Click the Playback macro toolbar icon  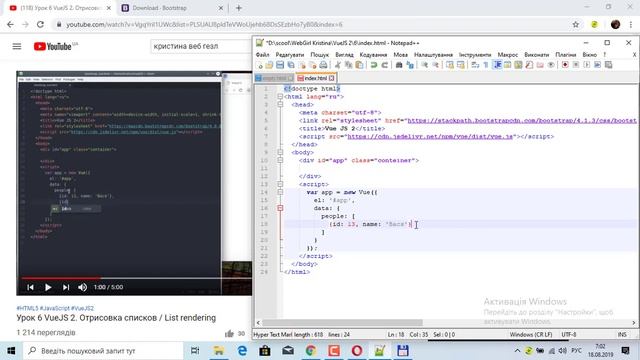587,65
